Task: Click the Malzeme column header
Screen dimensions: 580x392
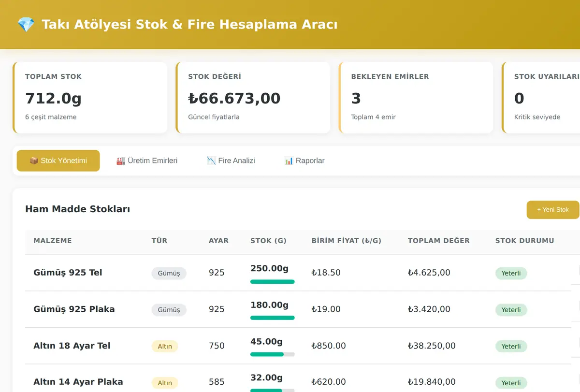Action: tap(53, 241)
